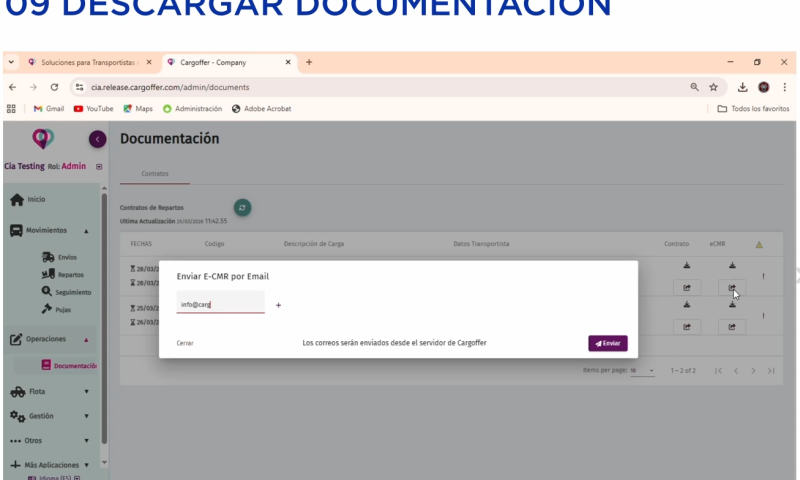Open the Adobe Acrobat bookmark
The height and width of the screenshot is (480, 800).
[x=261, y=108]
